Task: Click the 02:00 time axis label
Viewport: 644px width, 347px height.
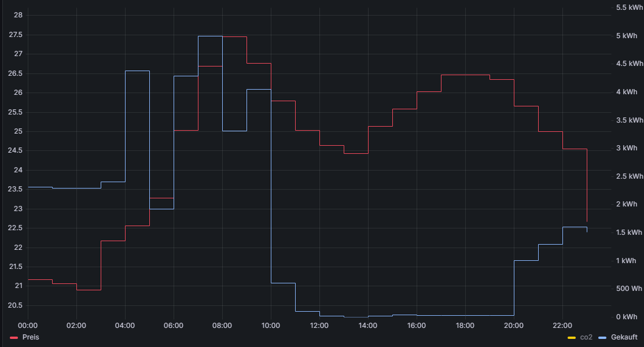Action: pyautogui.click(x=76, y=326)
